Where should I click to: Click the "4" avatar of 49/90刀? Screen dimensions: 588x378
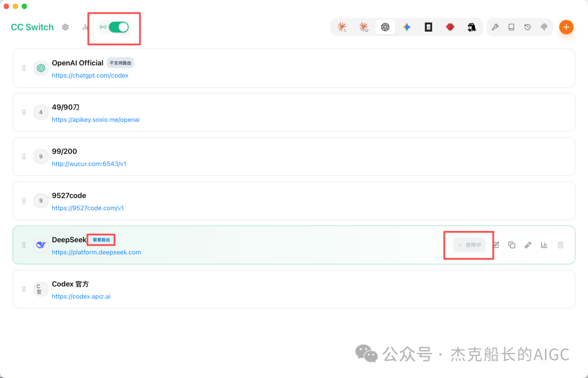coord(41,112)
